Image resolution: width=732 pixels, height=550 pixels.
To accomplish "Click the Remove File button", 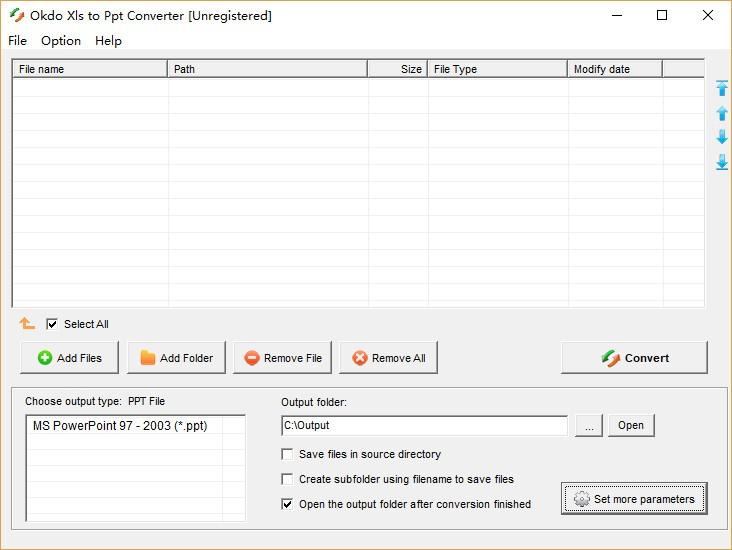I will 282,358.
